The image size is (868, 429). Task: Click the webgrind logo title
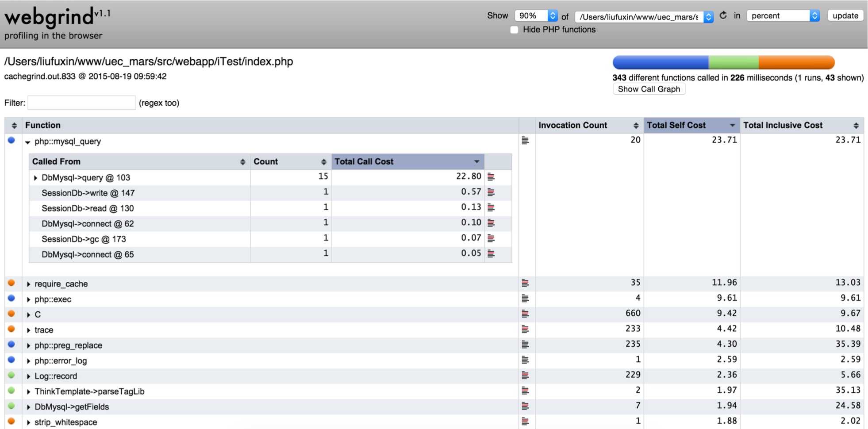coord(58,18)
